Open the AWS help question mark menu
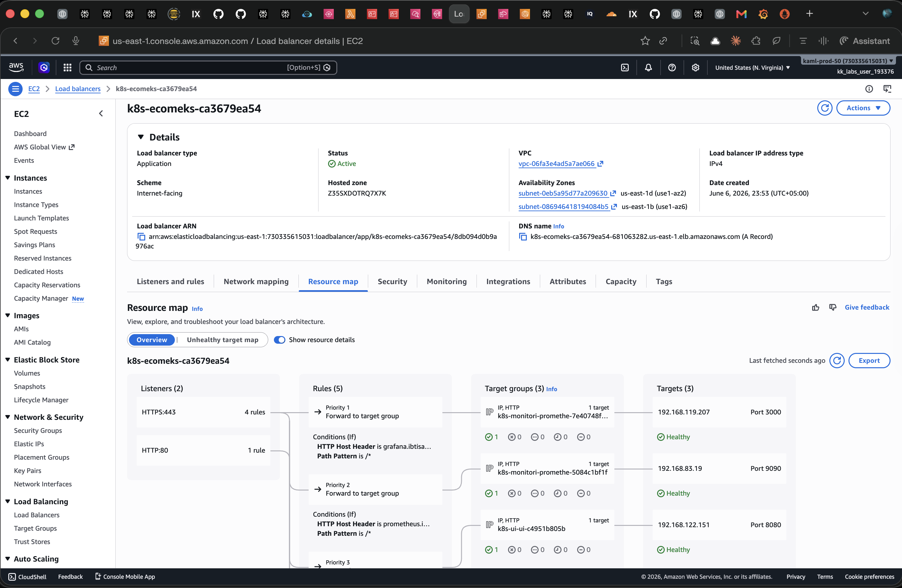Image resolution: width=902 pixels, height=588 pixels. tap(672, 68)
